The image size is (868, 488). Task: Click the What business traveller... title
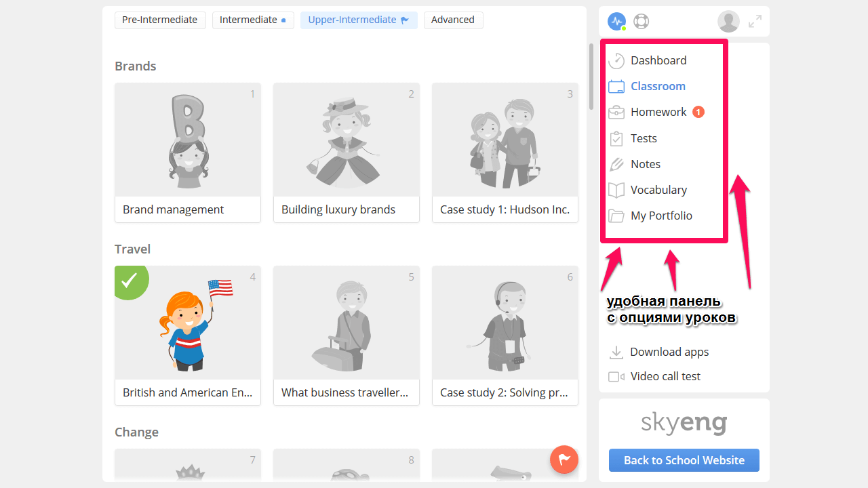(344, 392)
